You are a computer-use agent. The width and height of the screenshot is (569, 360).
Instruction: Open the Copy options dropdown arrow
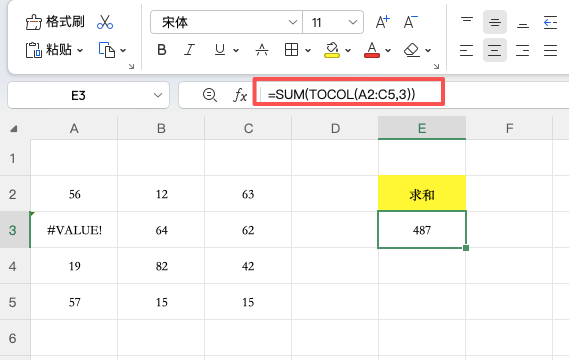[123, 50]
